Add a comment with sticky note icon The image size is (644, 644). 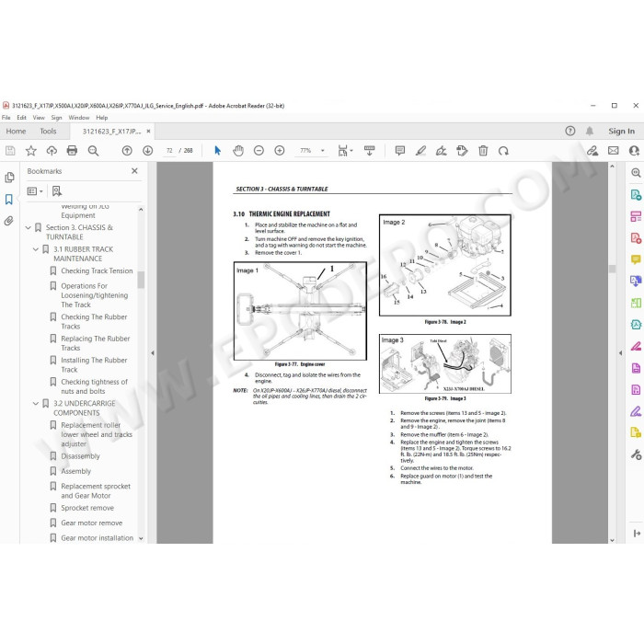399,151
